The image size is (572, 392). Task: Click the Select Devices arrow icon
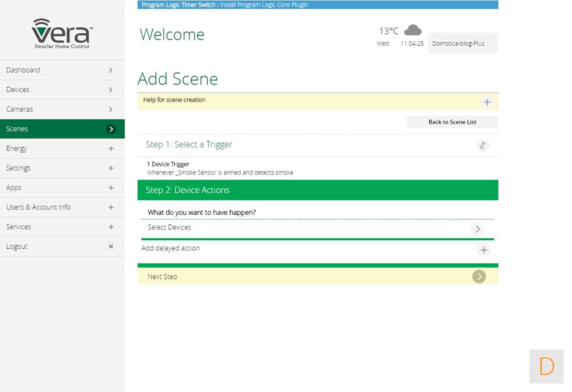point(477,229)
